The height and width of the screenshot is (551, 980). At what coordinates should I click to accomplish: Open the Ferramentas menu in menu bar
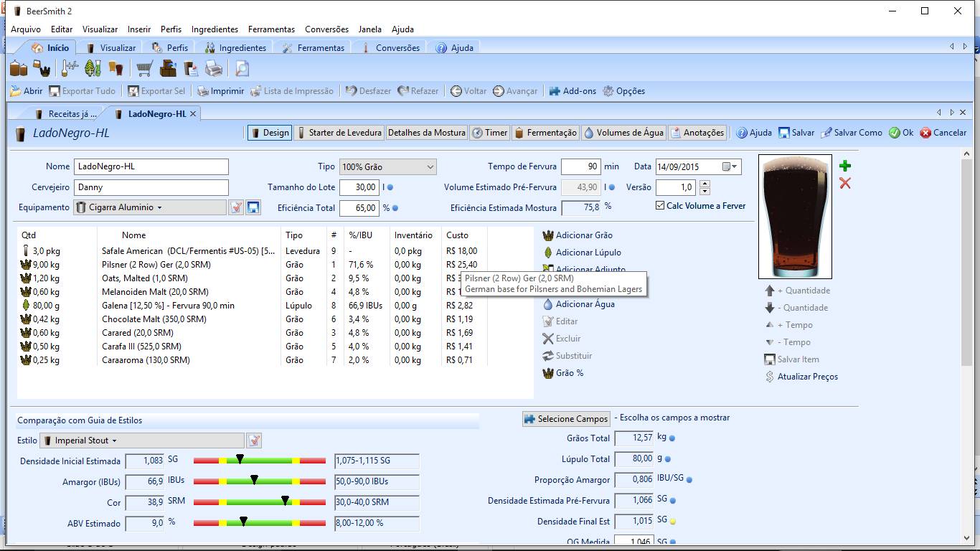tap(271, 29)
